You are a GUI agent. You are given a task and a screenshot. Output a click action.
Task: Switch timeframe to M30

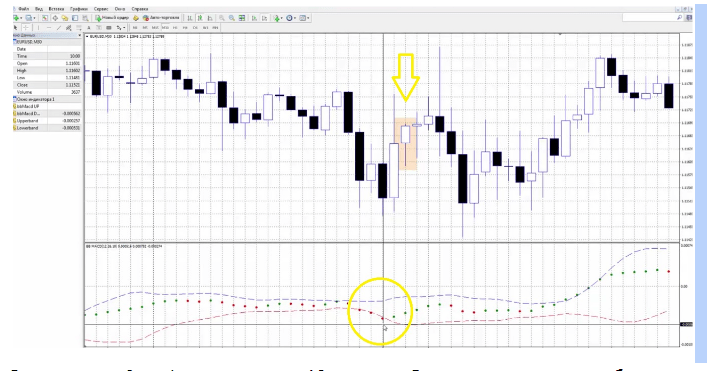tap(165, 28)
